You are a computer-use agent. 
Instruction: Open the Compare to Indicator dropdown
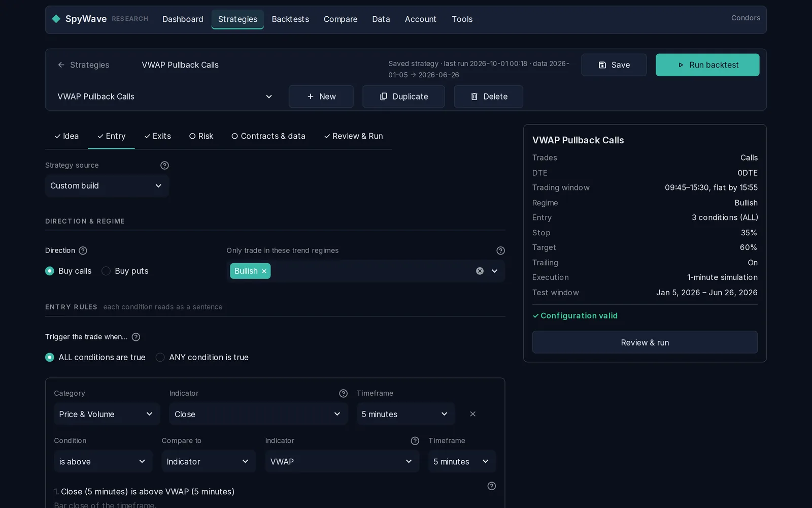click(209, 461)
